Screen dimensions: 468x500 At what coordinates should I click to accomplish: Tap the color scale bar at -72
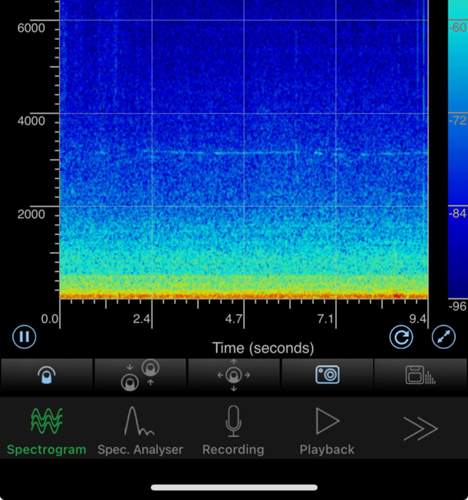coord(458,120)
